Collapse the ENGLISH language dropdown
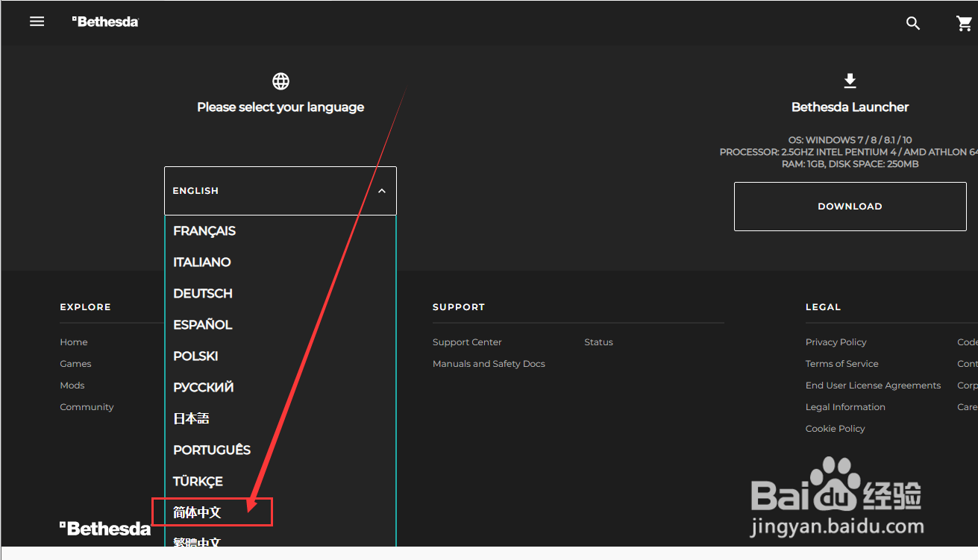Viewport: 978px width, 560px height. tap(280, 191)
